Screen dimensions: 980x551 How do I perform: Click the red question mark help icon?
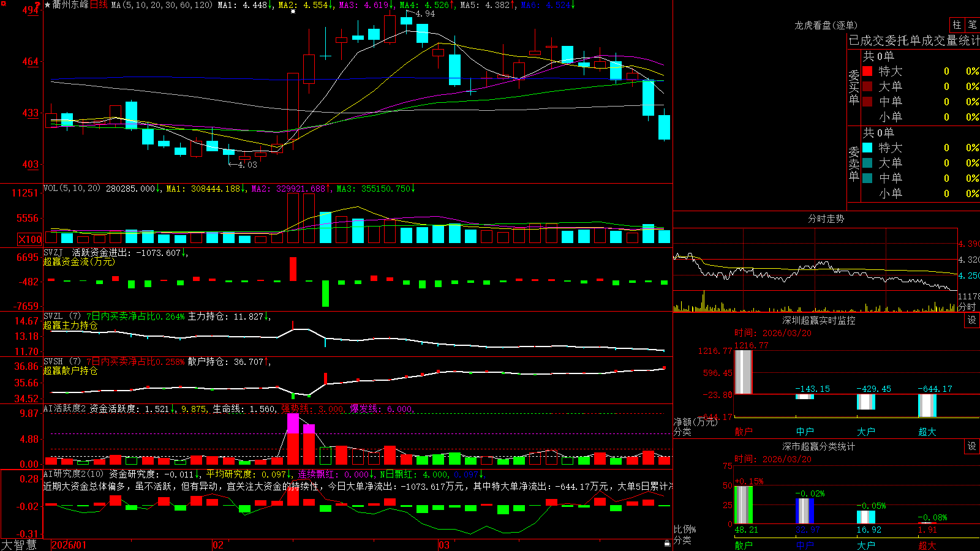tap(37, 5)
